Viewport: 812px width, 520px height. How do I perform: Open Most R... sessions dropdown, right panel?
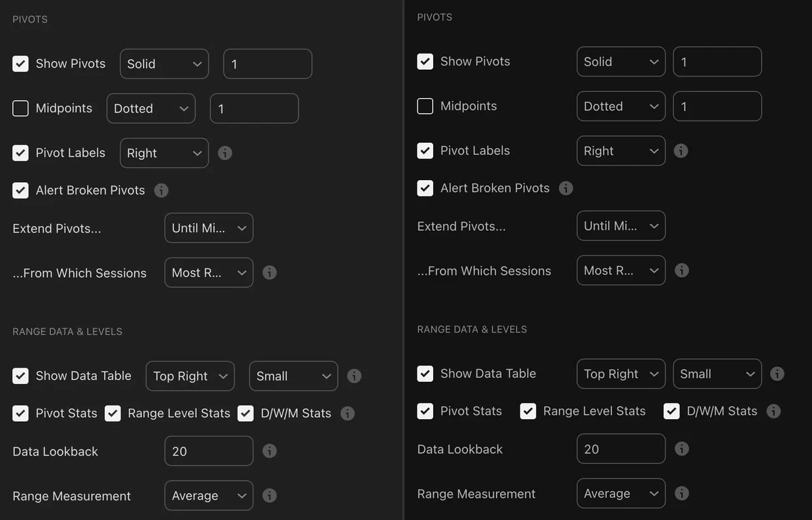pos(621,271)
